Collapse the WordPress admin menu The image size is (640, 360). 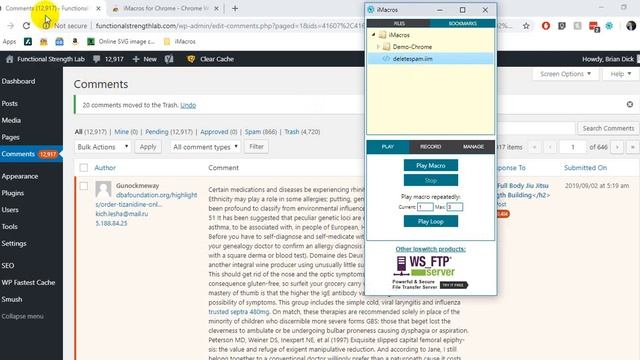[x=22, y=316]
